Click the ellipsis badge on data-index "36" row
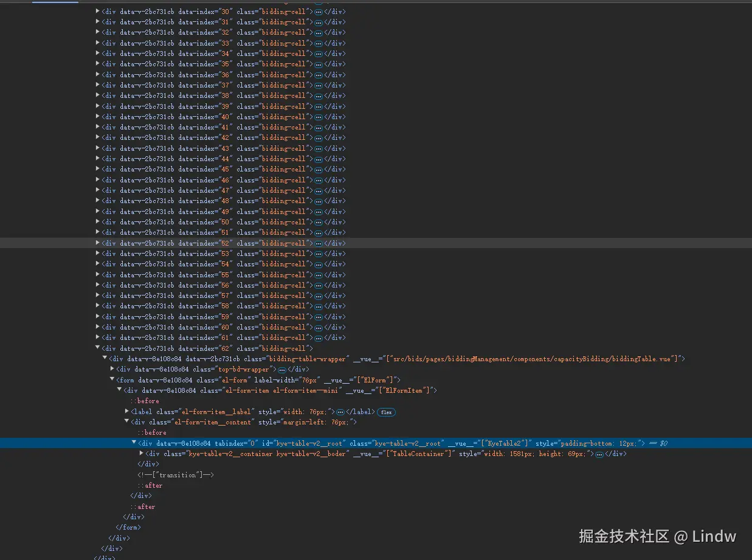 click(x=318, y=75)
